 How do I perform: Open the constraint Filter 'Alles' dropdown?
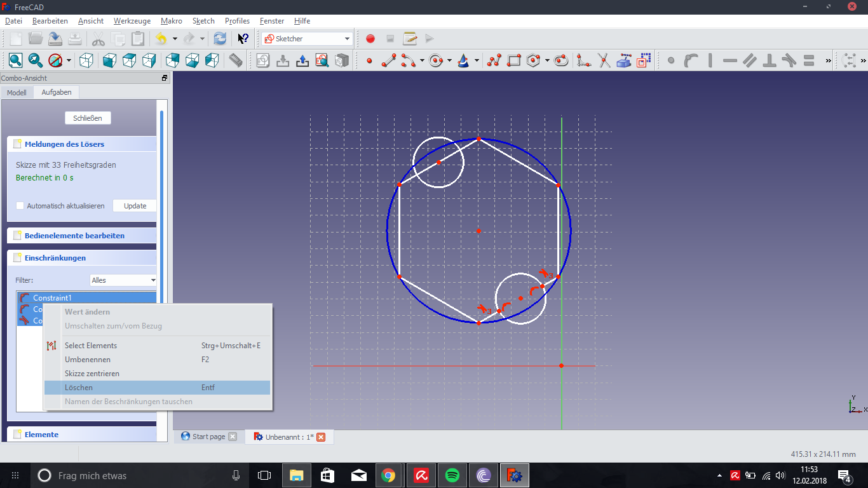point(123,280)
